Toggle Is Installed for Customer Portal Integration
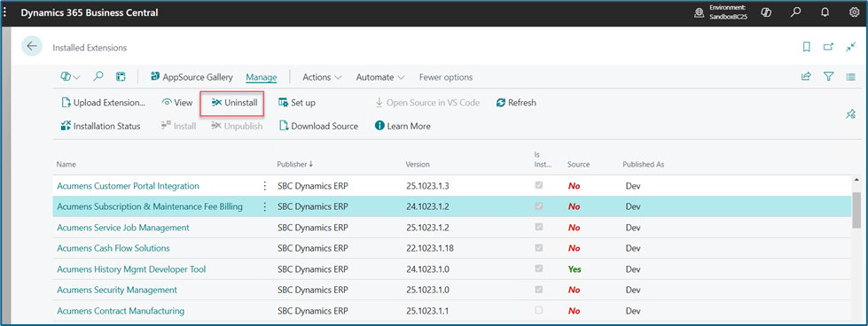This screenshot has height=326, width=868. (x=539, y=185)
